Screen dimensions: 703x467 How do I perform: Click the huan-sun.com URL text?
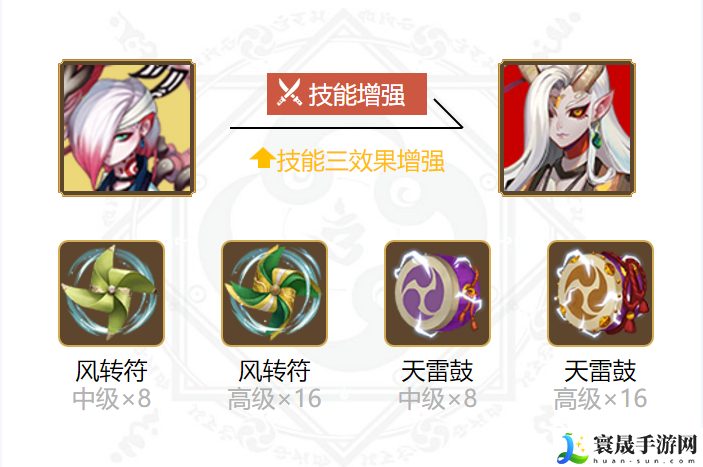(x=645, y=460)
